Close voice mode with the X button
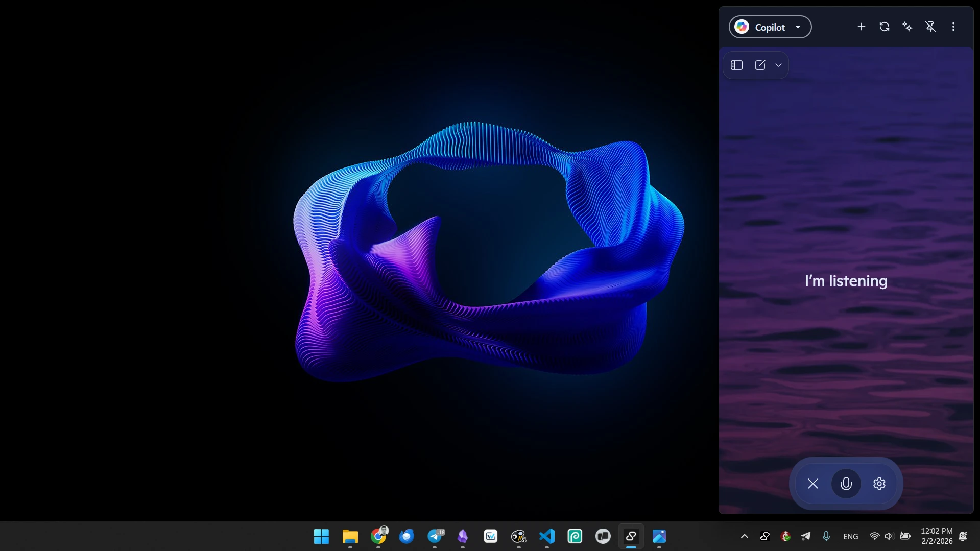Image resolution: width=980 pixels, height=551 pixels. tap(813, 483)
